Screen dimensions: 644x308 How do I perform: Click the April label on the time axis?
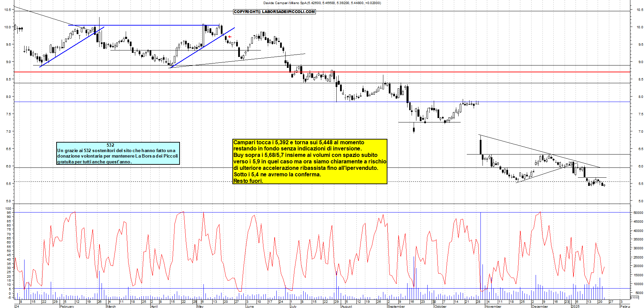[154, 306]
